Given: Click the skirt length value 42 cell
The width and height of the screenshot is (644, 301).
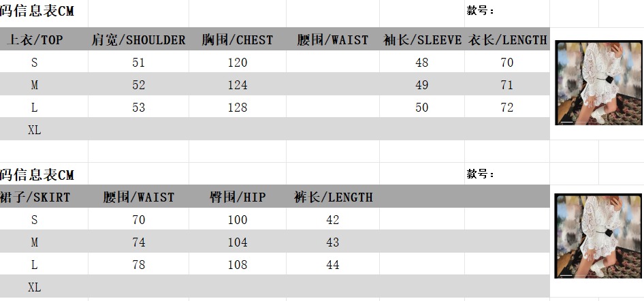Looking at the screenshot, I should point(333,220).
